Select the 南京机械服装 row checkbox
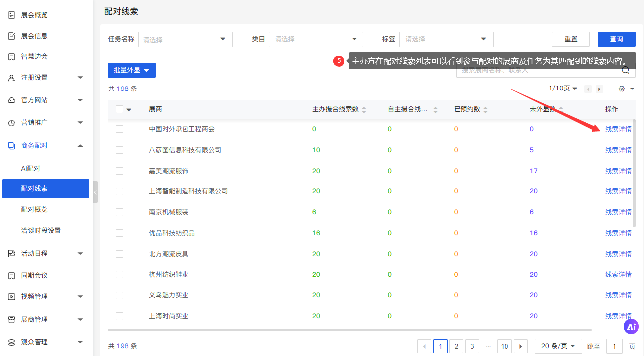The width and height of the screenshot is (644, 356). tap(119, 212)
